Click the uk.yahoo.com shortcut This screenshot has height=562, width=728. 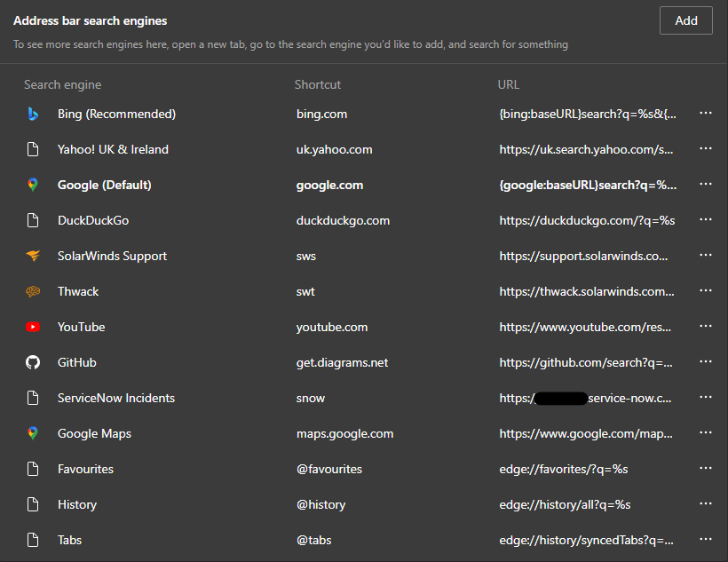point(335,149)
